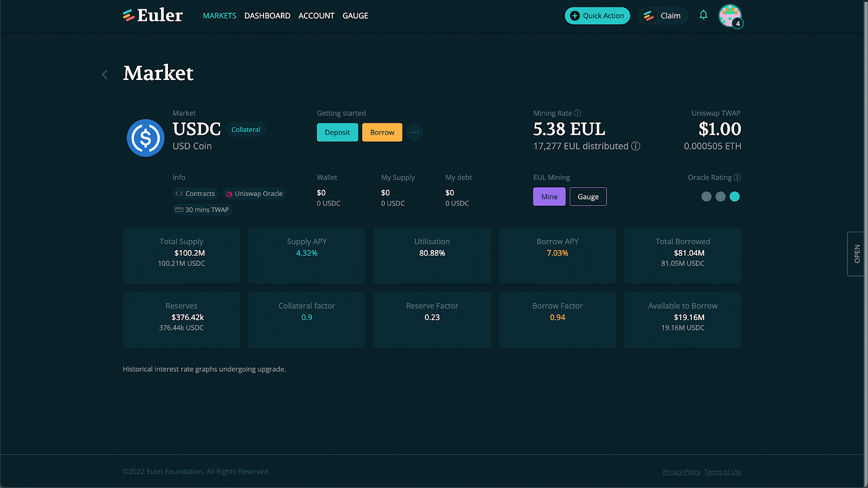The width and height of the screenshot is (868, 488).
Task: Click the Borrow APY 7.03% value
Action: tap(557, 253)
